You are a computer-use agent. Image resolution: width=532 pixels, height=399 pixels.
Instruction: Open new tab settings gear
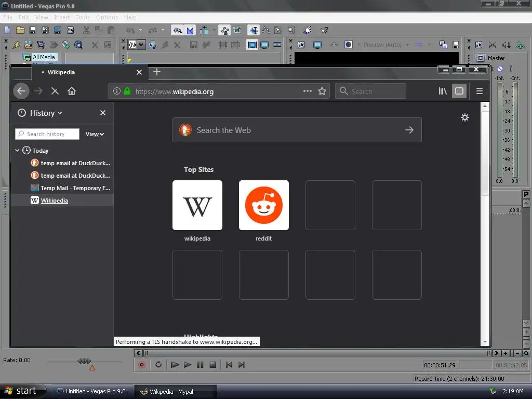click(465, 117)
